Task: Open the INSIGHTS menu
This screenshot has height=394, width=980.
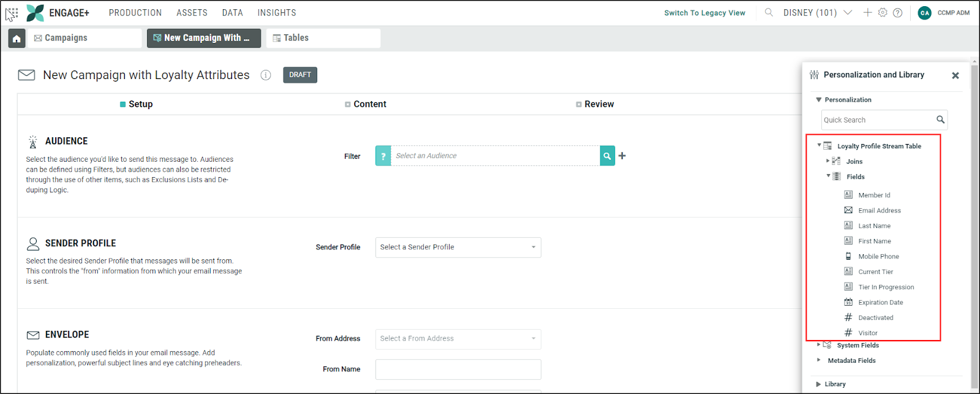Action: pyautogui.click(x=276, y=13)
